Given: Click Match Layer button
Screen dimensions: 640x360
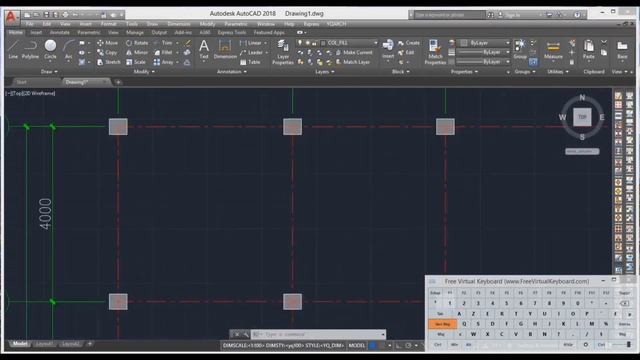Looking at the screenshot, I should (353, 62).
